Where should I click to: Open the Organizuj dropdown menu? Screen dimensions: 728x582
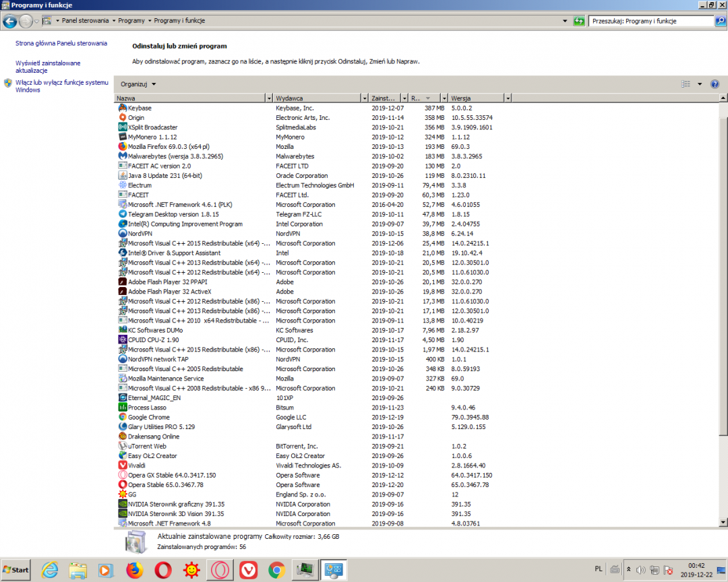(x=138, y=84)
